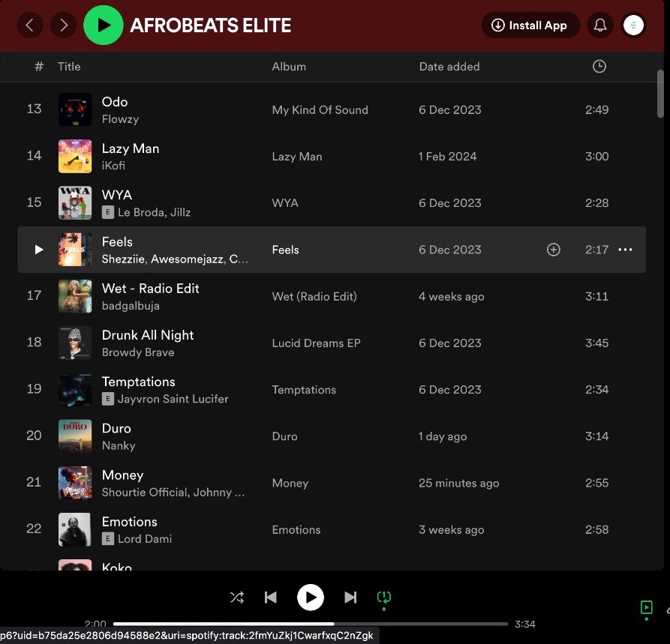
Task: Sort tracks by Album column header
Action: 289,67
